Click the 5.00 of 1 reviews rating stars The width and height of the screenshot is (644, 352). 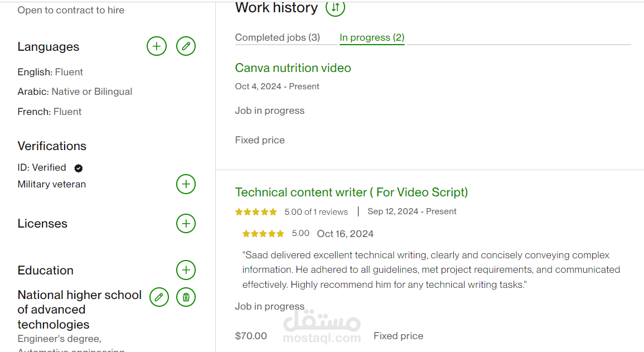click(256, 212)
